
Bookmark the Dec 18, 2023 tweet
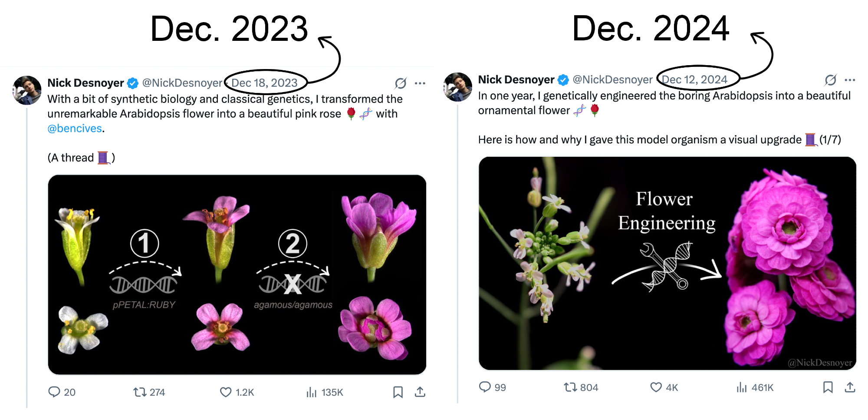398,392
